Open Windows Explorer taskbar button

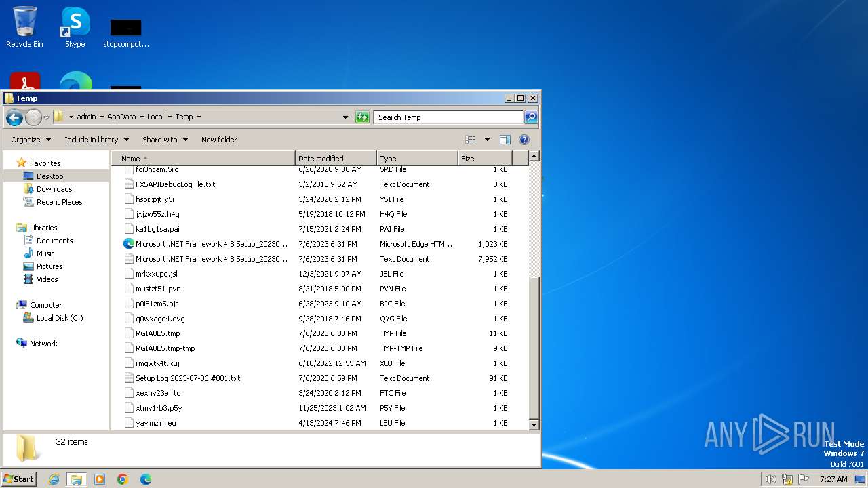tap(77, 479)
